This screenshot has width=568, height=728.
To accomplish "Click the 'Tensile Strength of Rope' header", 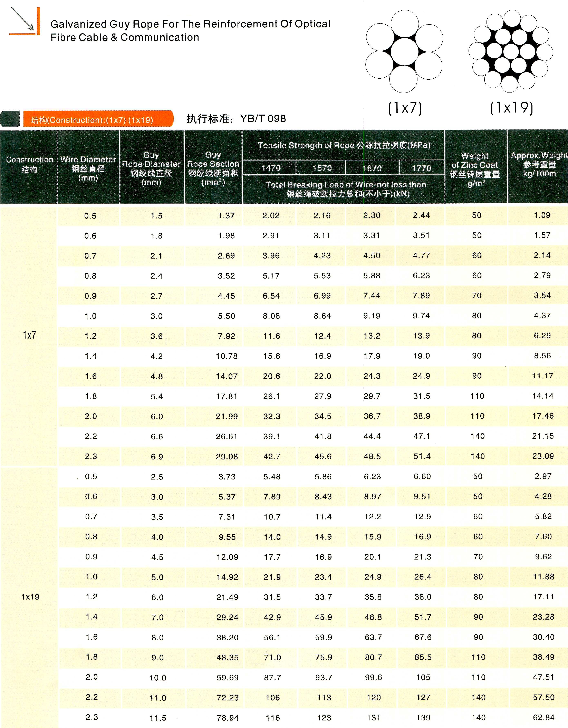I will (x=344, y=145).
